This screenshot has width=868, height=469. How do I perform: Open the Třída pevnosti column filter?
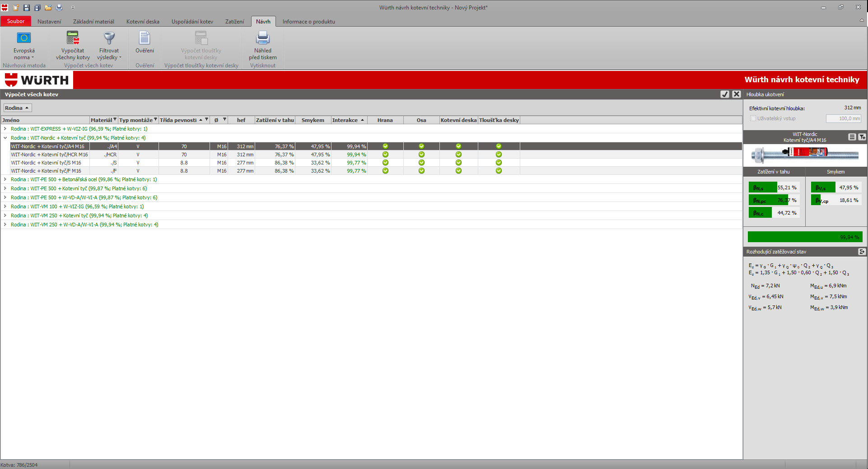point(206,119)
